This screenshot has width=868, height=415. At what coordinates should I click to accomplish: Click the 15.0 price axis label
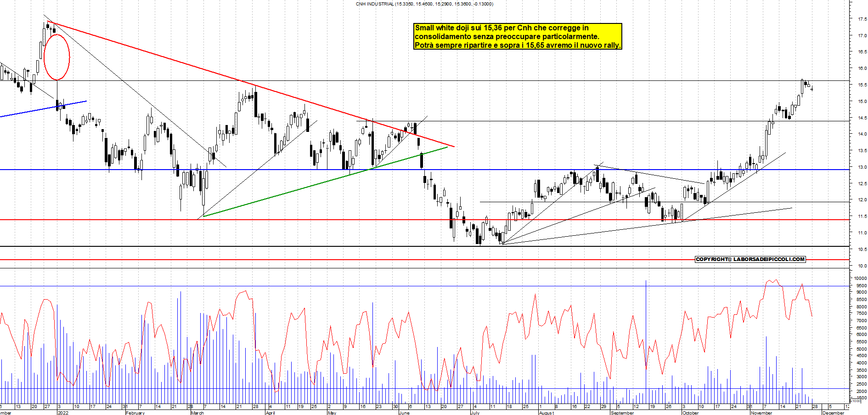(x=862, y=102)
